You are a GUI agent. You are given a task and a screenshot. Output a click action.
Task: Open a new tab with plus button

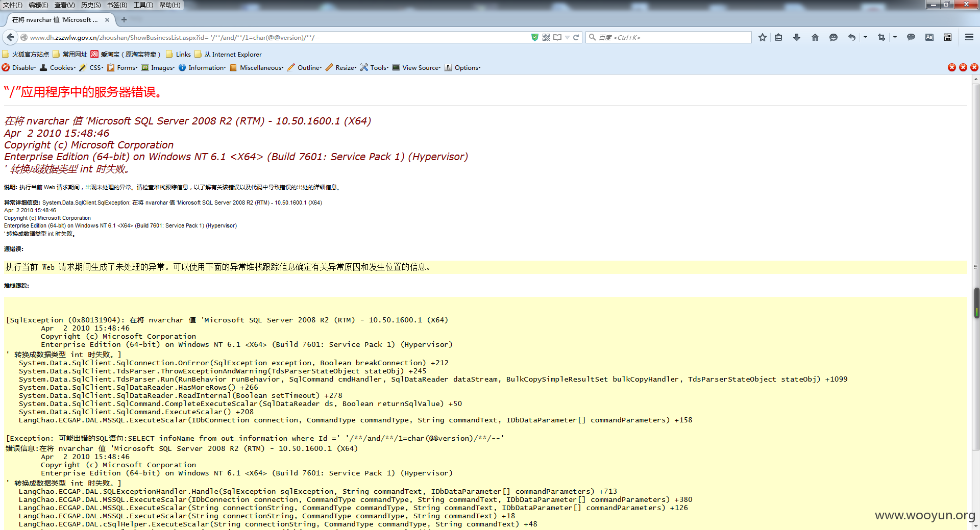tap(124, 20)
